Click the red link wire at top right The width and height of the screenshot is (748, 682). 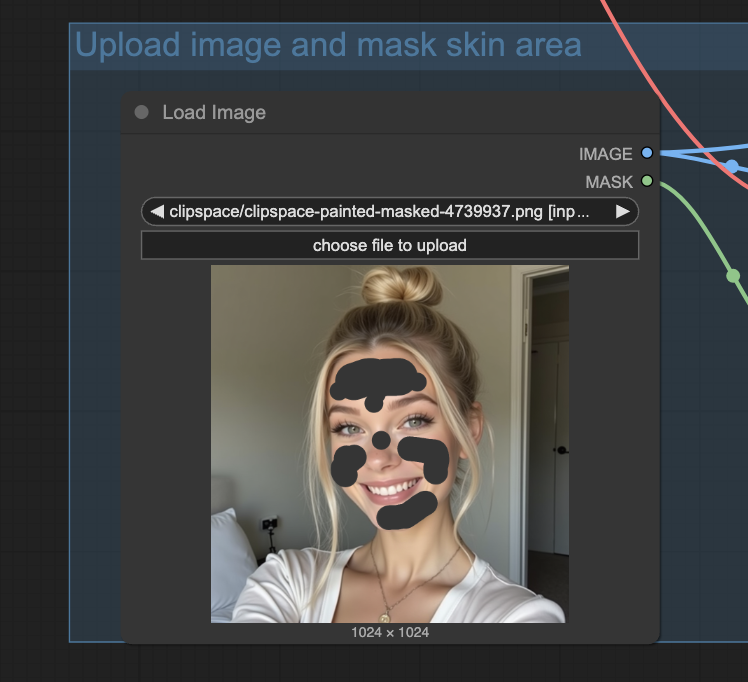click(640, 60)
